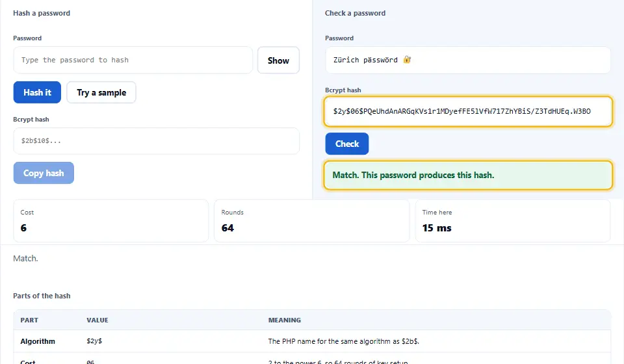
Task: Click the MEANING column header
Action: pyautogui.click(x=285, y=320)
